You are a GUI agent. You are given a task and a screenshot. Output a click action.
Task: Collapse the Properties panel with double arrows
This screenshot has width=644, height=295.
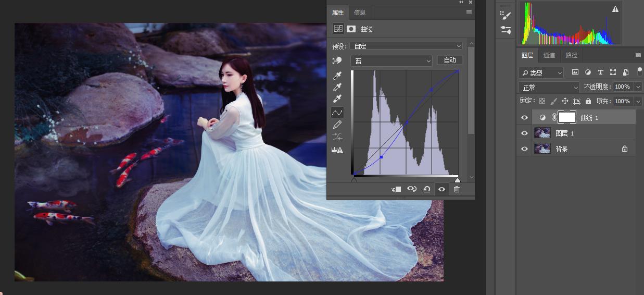pos(461,2)
